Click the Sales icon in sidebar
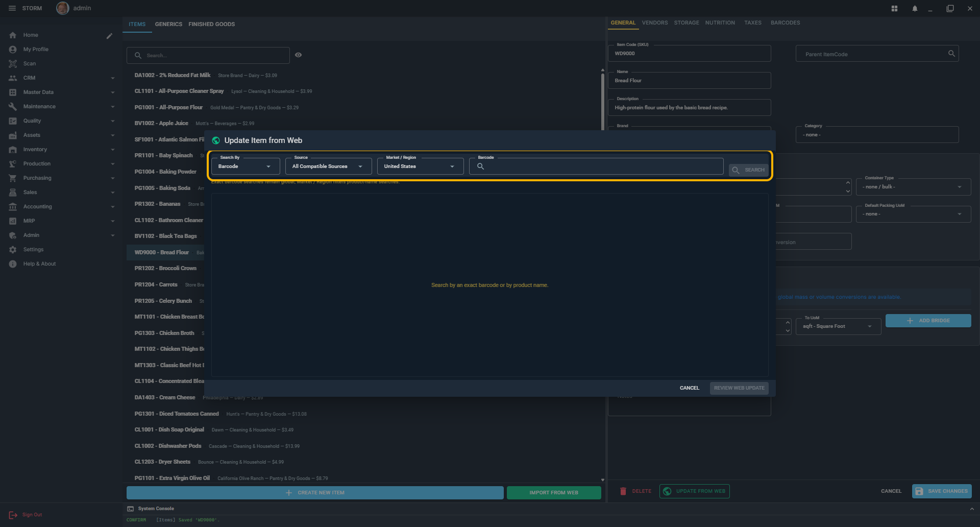Viewport: 980px width, 527px height. click(13, 193)
